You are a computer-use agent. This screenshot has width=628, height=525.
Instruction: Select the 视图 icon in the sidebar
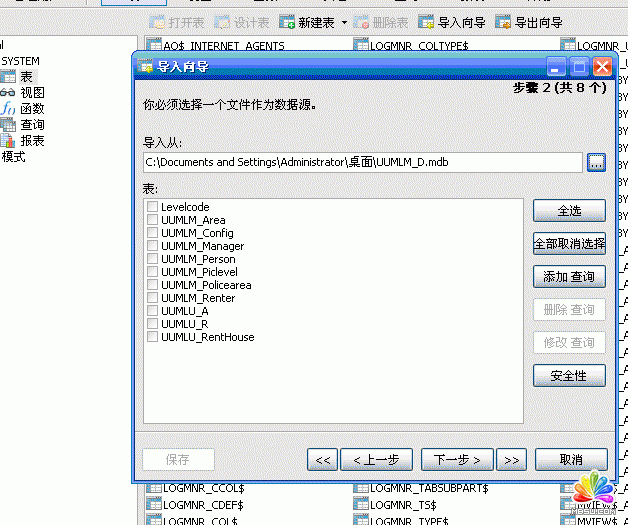pyautogui.click(x=9, y=93)
